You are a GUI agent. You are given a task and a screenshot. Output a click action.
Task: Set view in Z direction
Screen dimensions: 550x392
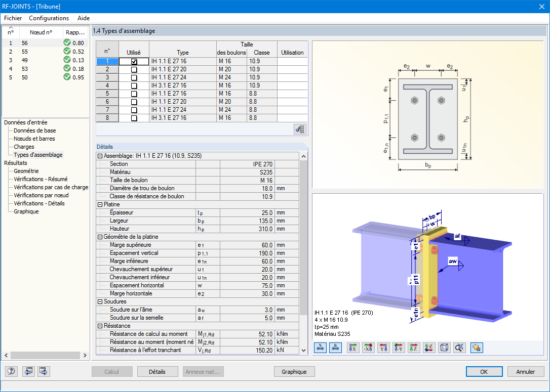coord(414,347)
